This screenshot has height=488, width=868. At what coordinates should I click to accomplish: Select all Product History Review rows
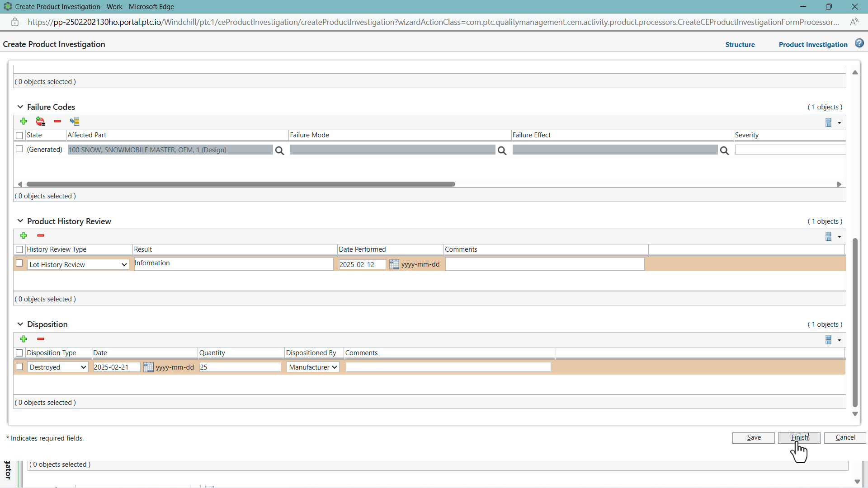coord(19,249)
